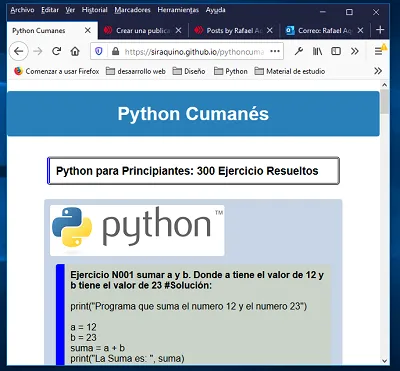Screen dimensions: 400x371
Task: View site security via padlock icon
Action: coord(115,51)
